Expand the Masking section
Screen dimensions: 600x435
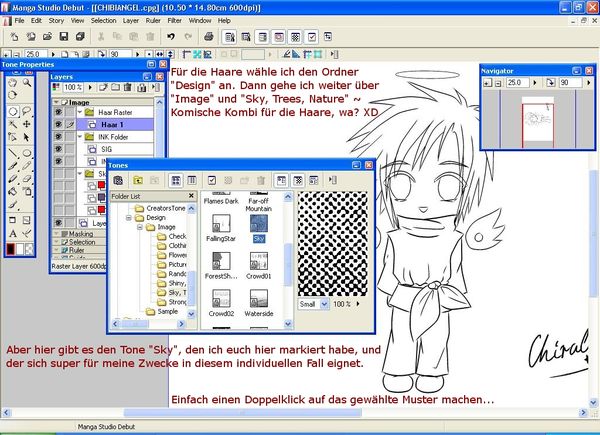coord(57,233)
